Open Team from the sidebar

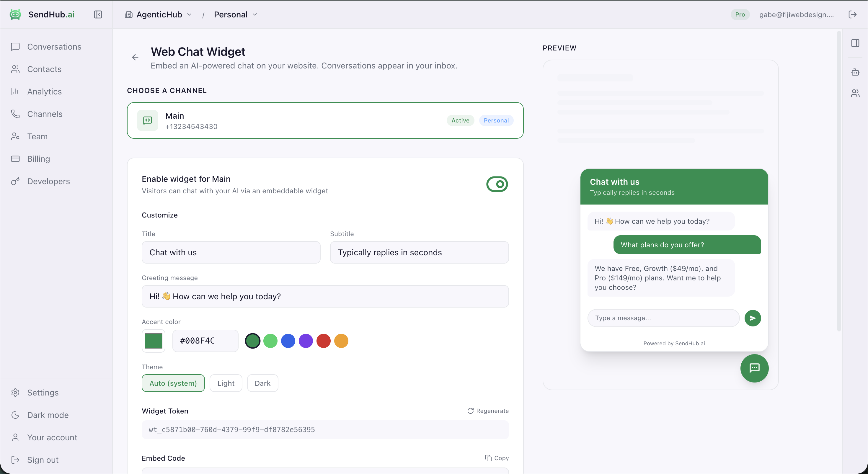click(x=37, y=136)
